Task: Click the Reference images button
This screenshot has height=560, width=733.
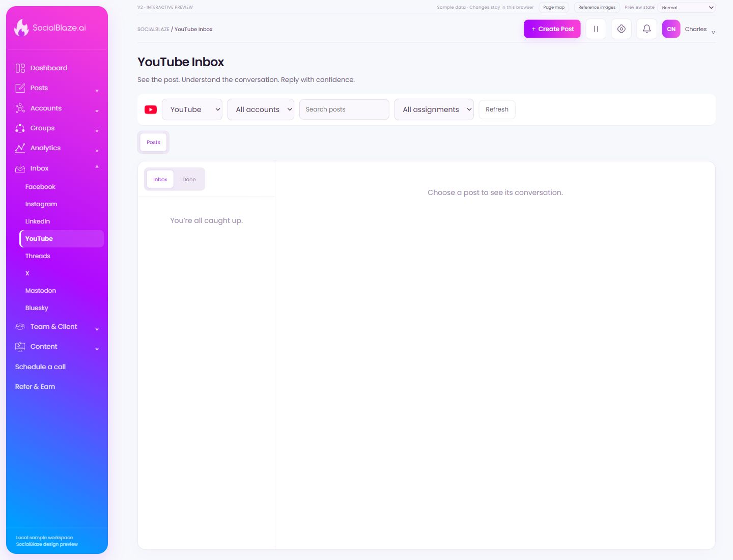Action: [597, 8]
